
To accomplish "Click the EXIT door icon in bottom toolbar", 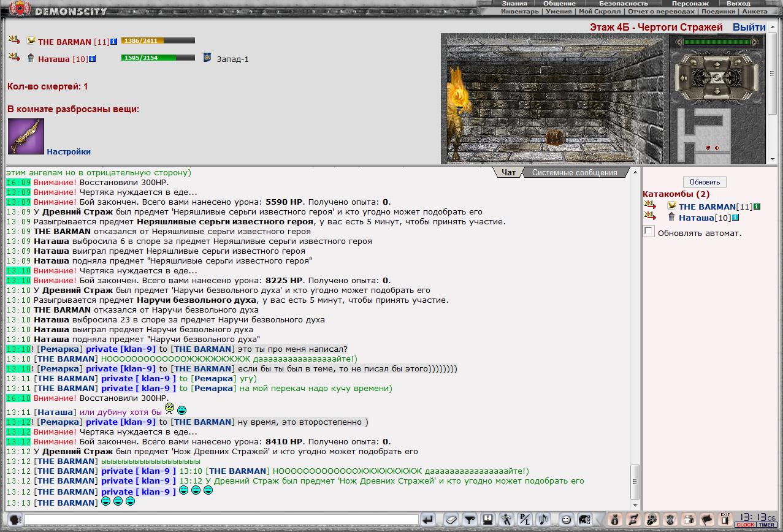I will [725, 519].
